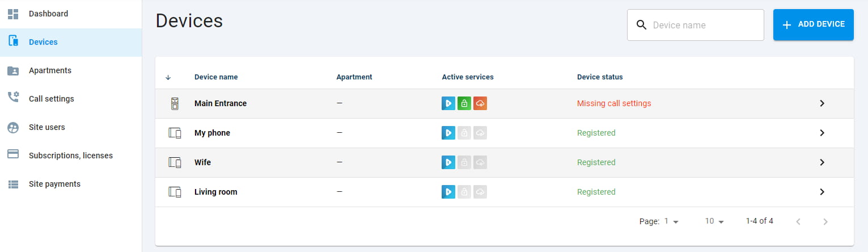Click the intercom device icon beside Main Entrance
Image resolution: width=868 pixels, height=252 pixels.
[175, 103]
